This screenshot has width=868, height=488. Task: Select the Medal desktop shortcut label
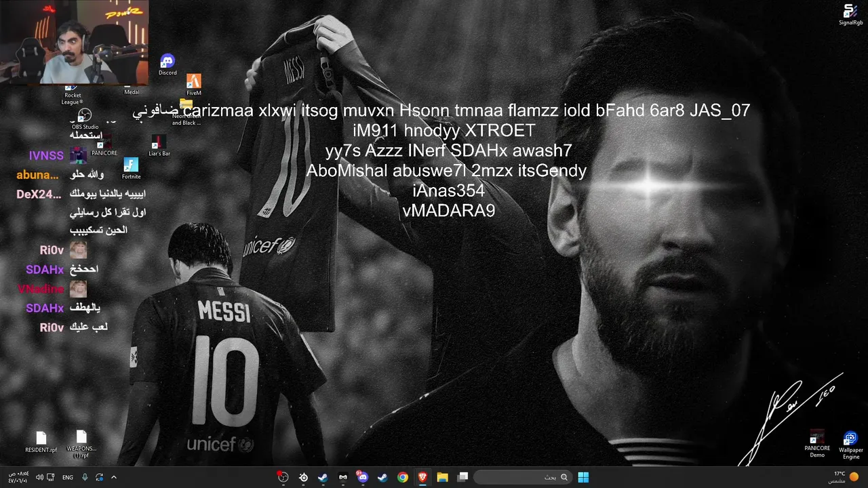132,92
